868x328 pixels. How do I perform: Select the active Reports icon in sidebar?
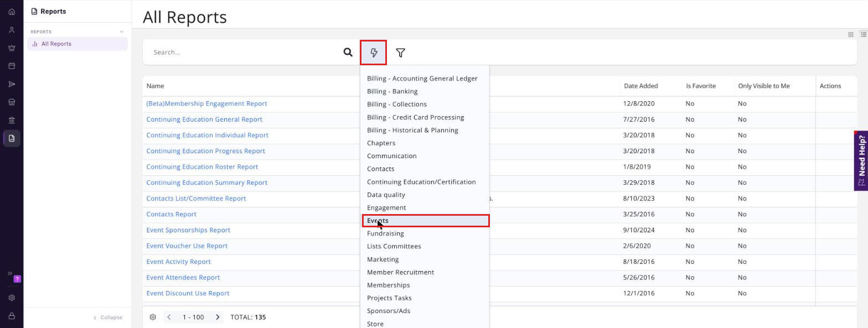click(x=12, y=138)
